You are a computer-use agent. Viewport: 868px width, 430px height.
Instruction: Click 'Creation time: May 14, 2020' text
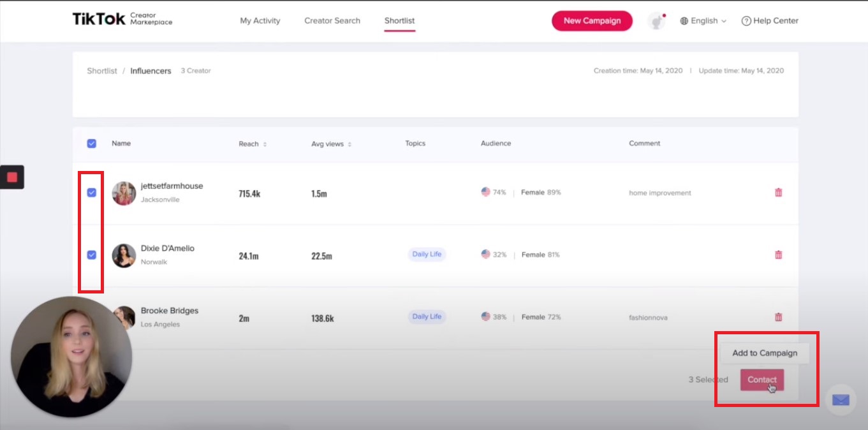point(638,71)
